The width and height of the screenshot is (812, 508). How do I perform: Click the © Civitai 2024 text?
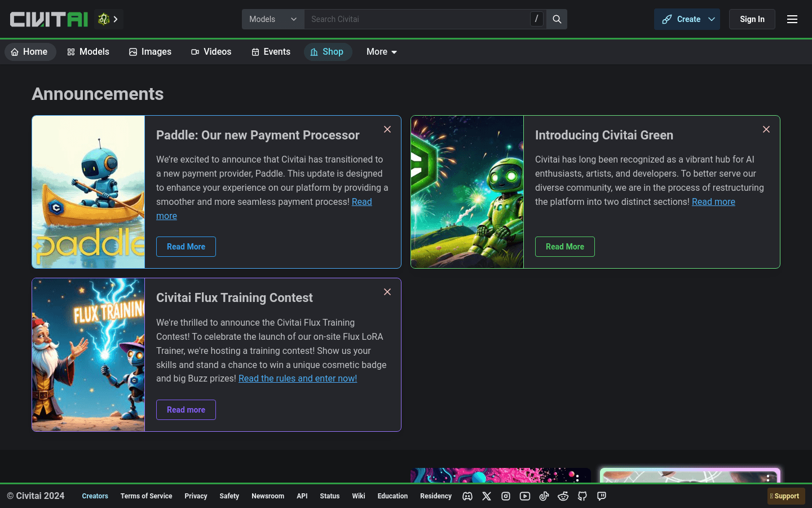point(36,496)
